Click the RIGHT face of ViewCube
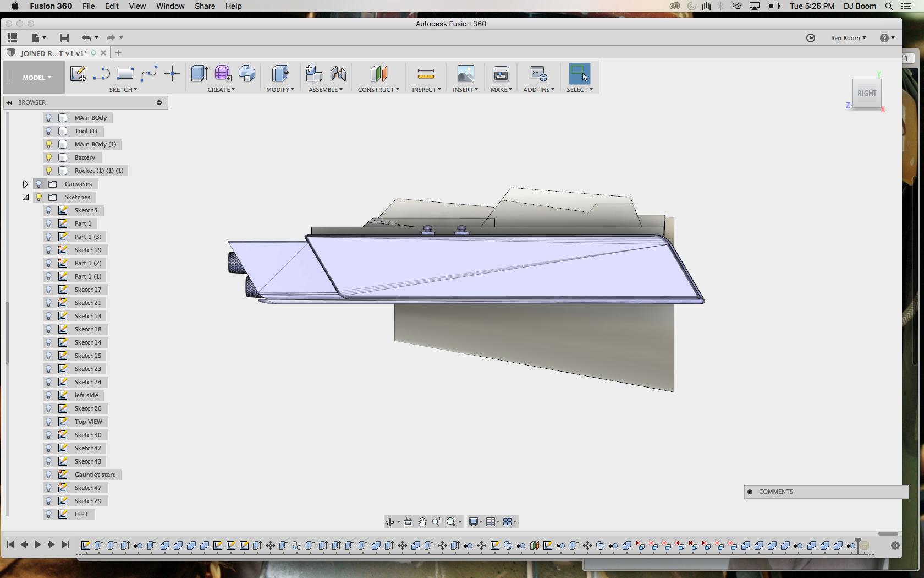Screen dimensions: 924x578 pos(867,94)
